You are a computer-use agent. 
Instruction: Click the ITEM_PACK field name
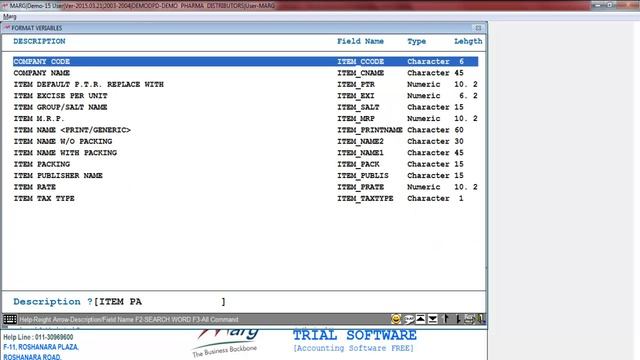[x=358, y=164]
